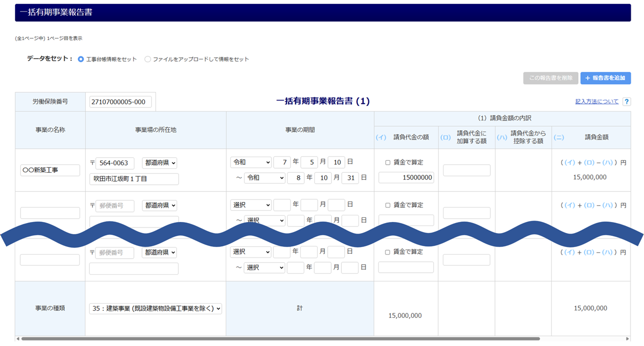The width and height of the screenshot is (644, 346).
Task: Click the second row 郵便番号 field
Action: click(115, 205)
